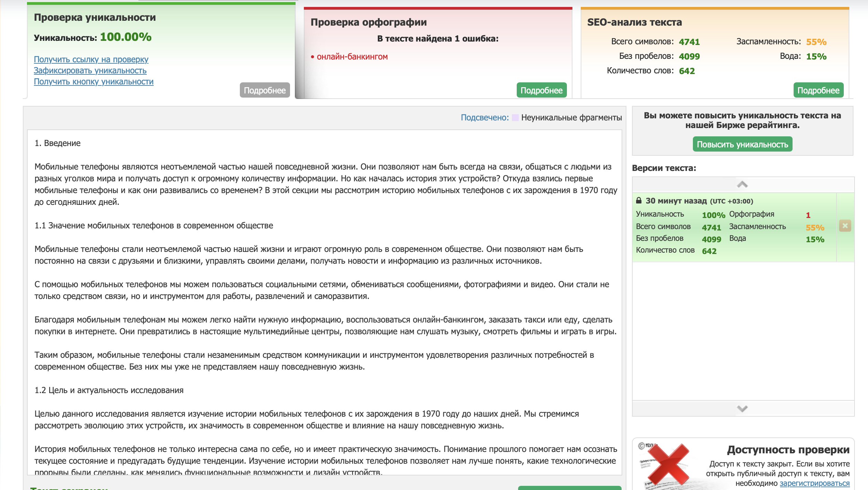Click Зафиксировать уникальность link
This screenshot has width=868, height=490.
[90, 71]
